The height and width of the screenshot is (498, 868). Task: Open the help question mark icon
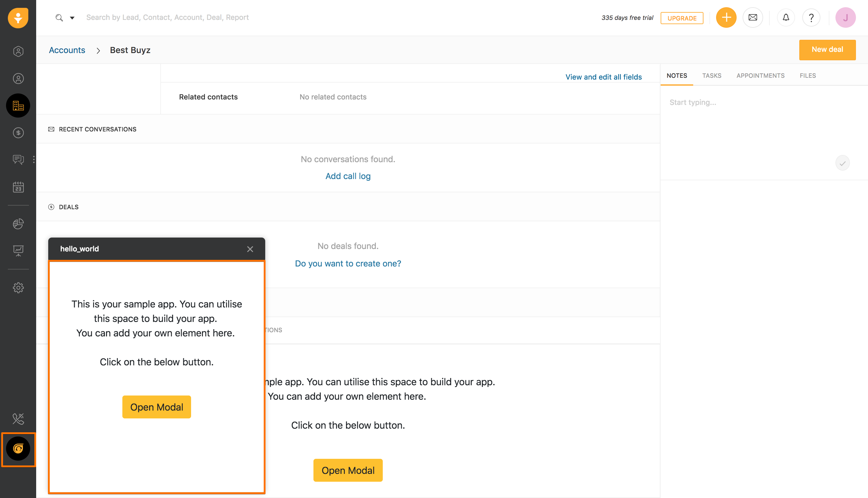[811, 17]
